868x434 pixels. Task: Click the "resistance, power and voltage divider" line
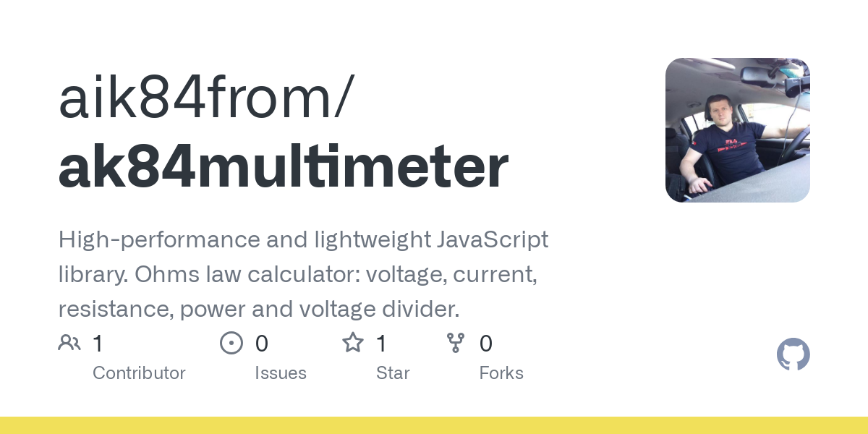pyautogui.click(x=258, y=310)
